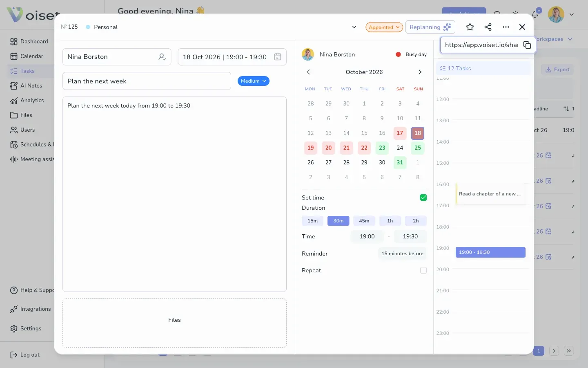Viewport: 588px width, 368px height.
Task: Uncheck the Set time checkbox
Action: (x=423, y=197)
